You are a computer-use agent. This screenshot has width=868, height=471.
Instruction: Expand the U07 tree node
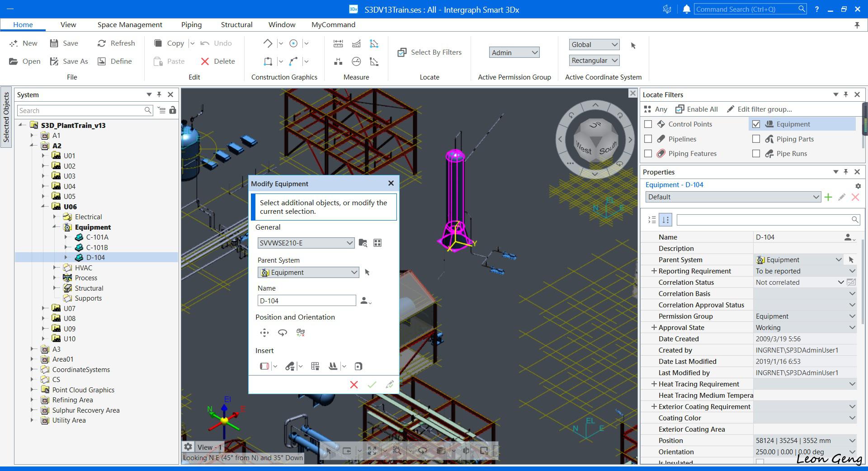[x=44, y=308]
